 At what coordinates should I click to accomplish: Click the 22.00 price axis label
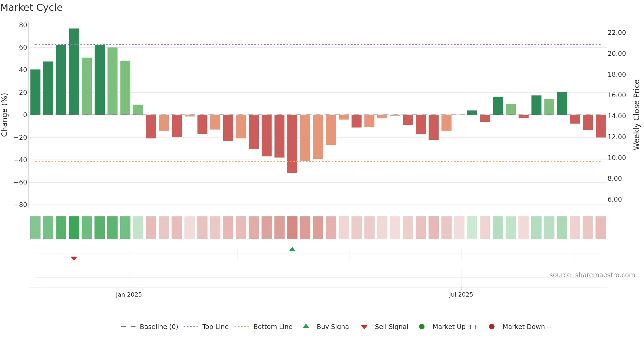coord(617,33)
